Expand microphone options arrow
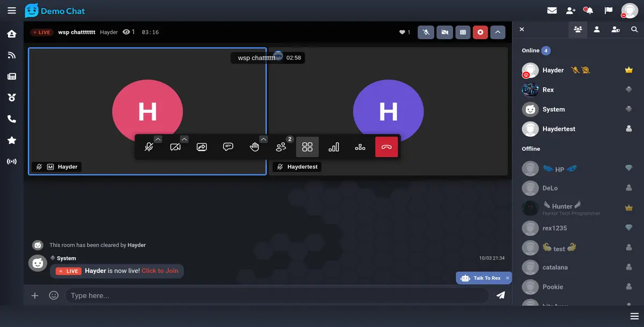644x327 pixels. [x=158, y=139]
